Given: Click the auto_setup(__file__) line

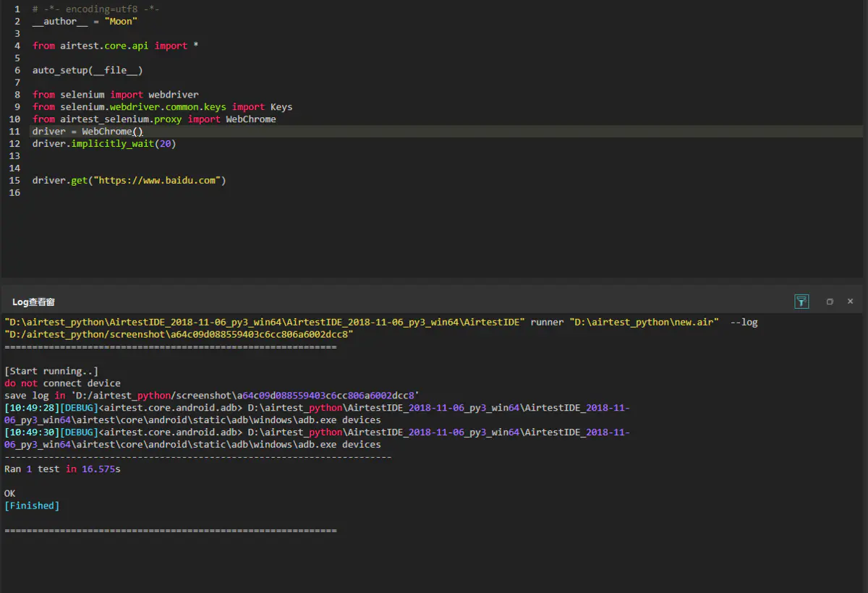Looking at the screenshot, I should coord(88,70).
